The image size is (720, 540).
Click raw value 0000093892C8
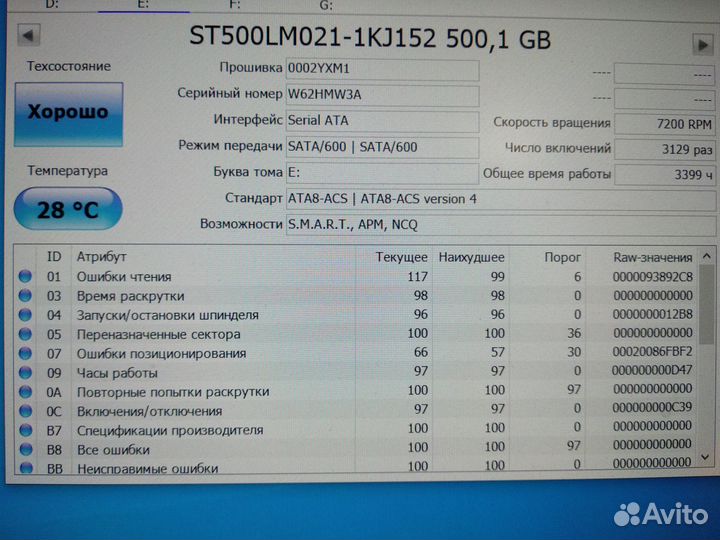tap(652, 277)
